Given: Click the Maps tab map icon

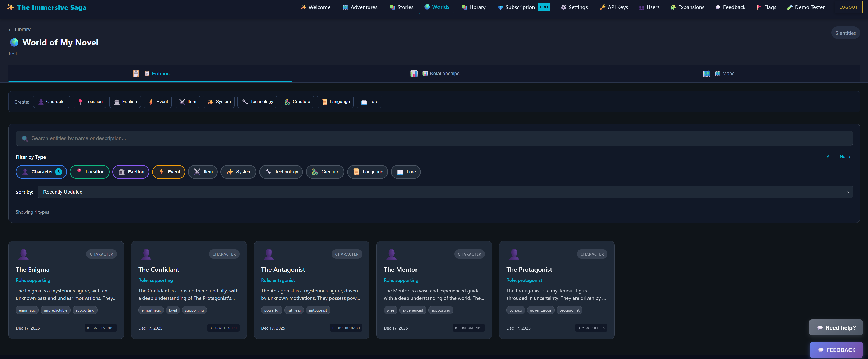Looking at the screenshot, I should pyautogui.click(x=706, y=74).
